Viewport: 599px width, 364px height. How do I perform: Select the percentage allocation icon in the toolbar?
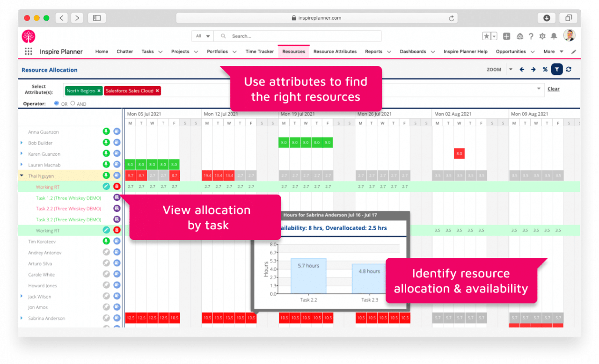pyautogui.click(x=545, y=69)
